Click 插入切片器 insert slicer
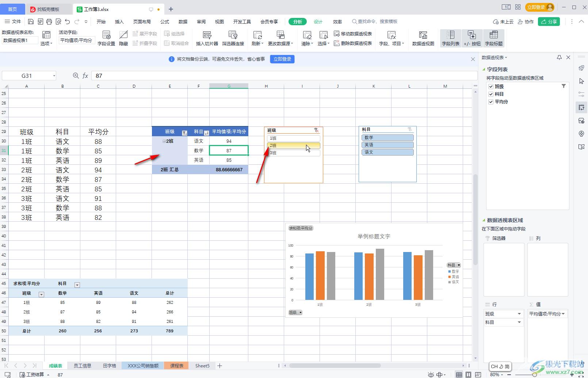This screenshot has height=378, width=588. pyautogui.click(x=207, y=38)
